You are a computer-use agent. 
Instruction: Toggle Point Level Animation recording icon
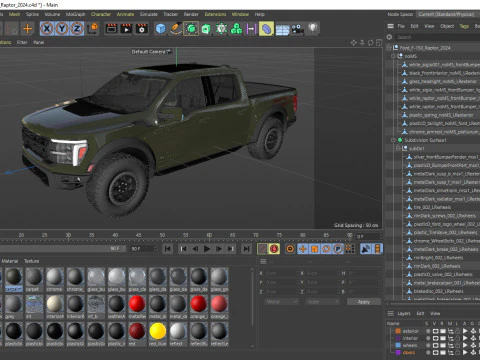(349, 249)
